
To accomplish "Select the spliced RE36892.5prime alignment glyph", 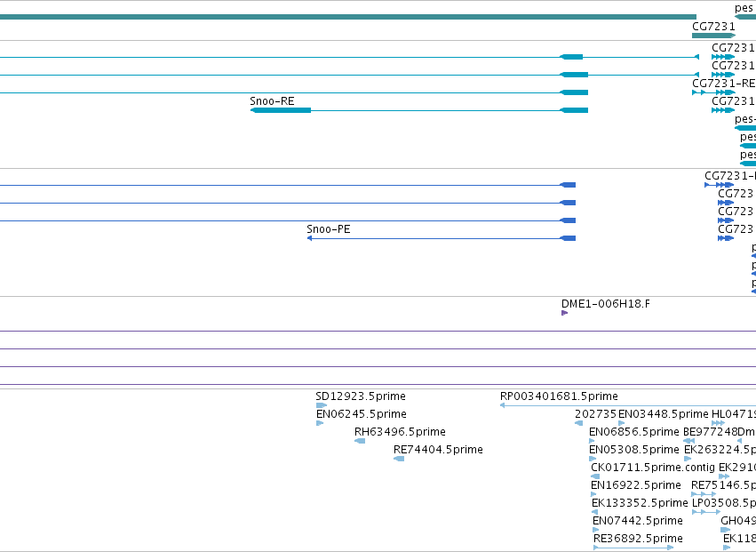I will point(633,548).
